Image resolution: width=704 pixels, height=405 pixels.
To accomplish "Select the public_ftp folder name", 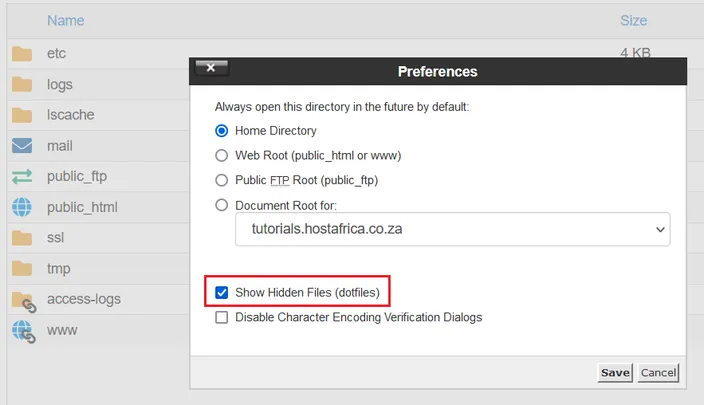I will [x=77, y=176].
